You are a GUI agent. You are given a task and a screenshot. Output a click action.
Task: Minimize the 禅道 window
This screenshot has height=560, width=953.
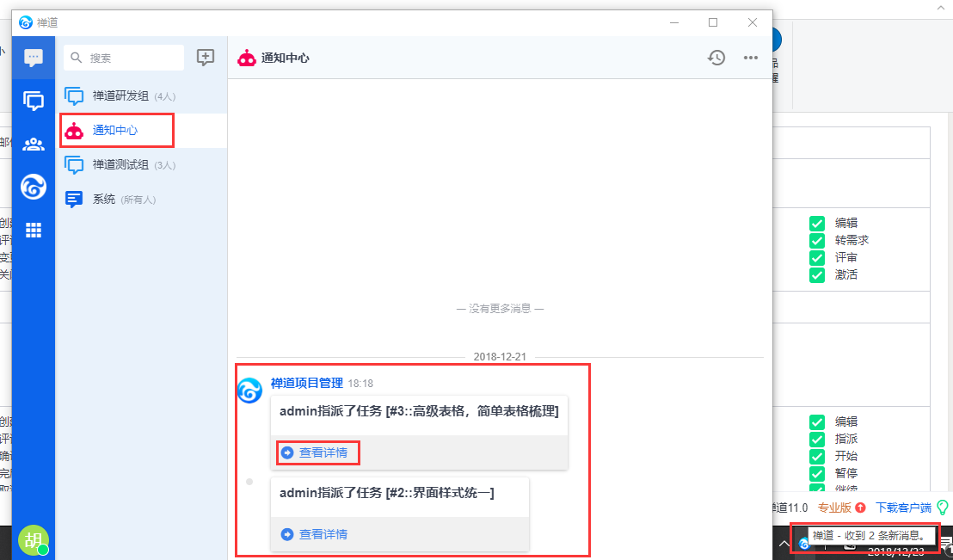click(x=674, y=23)
